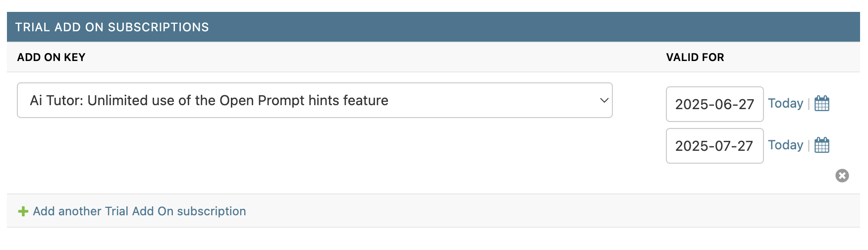Click Add another Trial Add On subscription
Screen dimensions: 868x250
(139, 211)
